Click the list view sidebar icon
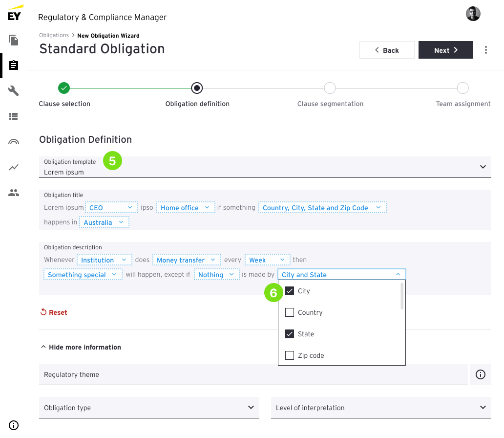The height and width of the screenshot is (438, 504). click(x=14, y=116)
